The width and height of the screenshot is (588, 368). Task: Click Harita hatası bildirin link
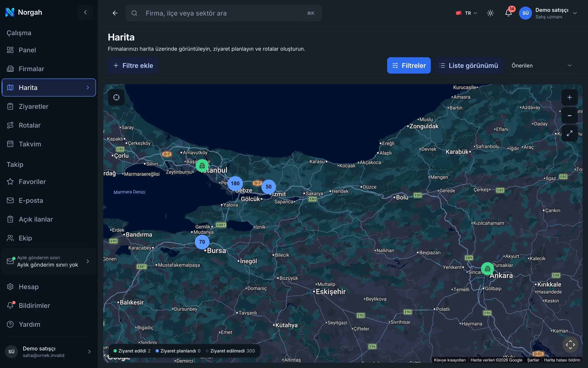point(562,360)
